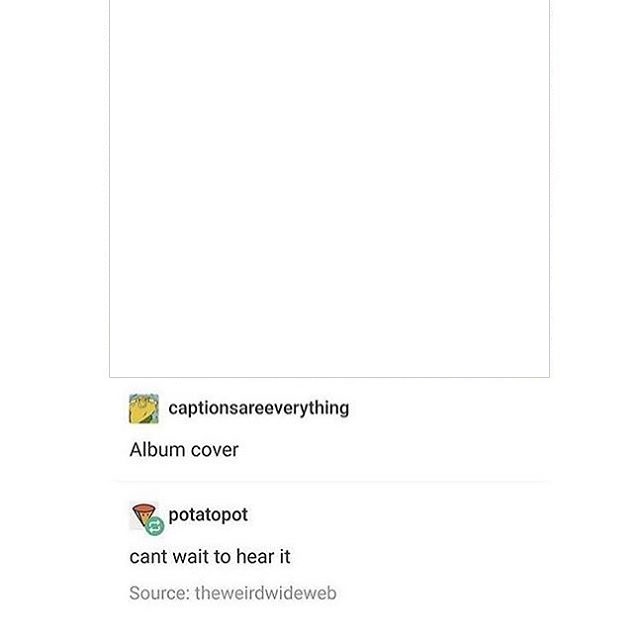Click the left border of the blank image
Viewport: 640px width, 640px height.
109,189
